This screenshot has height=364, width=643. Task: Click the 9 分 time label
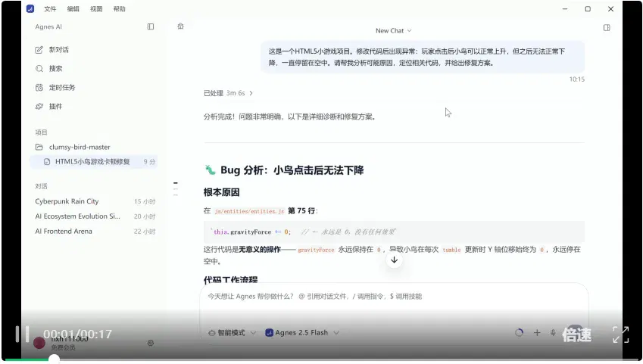tap(149, 162)
